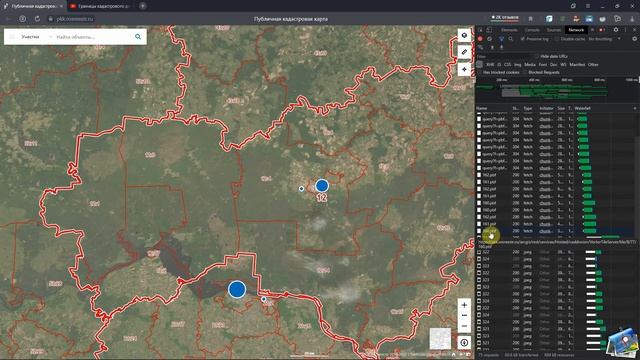This screenshot has width=640, height=360.
Task: Click the DevTools red error badge
Action: [601, 30]
